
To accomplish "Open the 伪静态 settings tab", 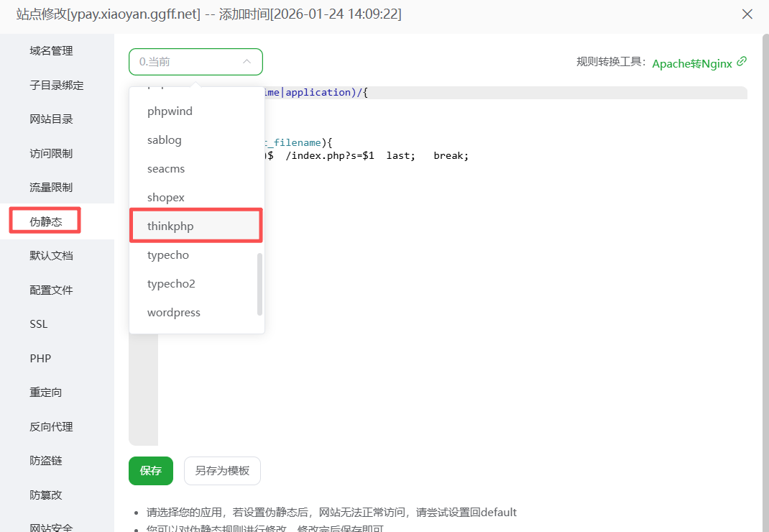I will tap(46, 222).
